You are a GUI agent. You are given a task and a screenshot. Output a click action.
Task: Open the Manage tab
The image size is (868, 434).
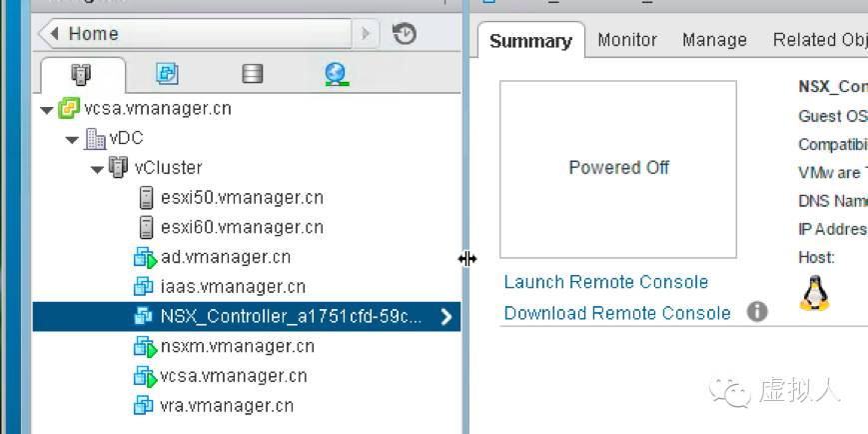click(714, 40)
